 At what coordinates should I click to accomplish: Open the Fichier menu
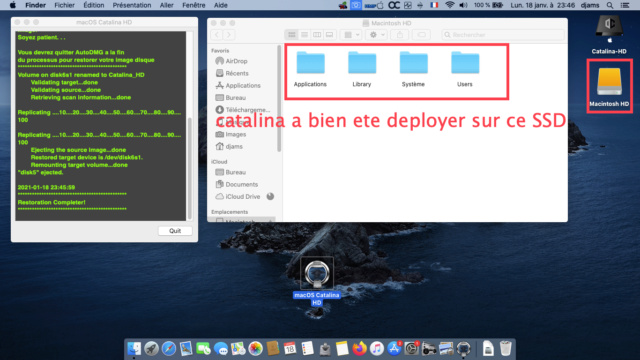(64, 5)
